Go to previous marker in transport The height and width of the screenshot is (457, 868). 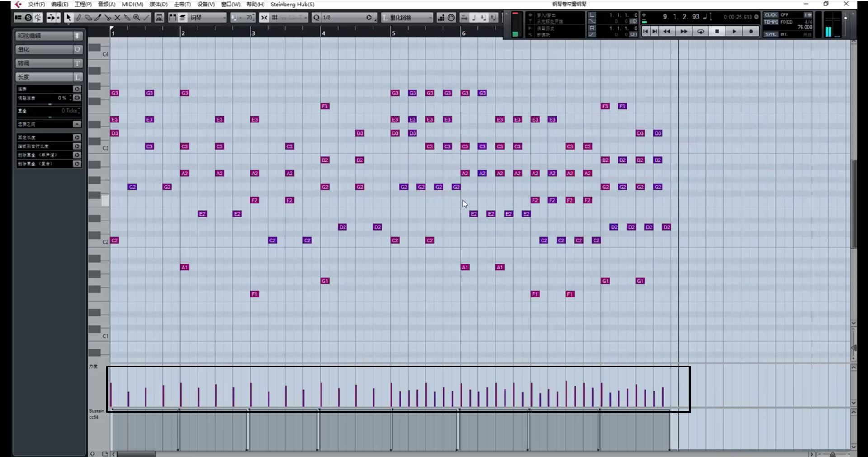pyautogui.click(x=646, y=31)
